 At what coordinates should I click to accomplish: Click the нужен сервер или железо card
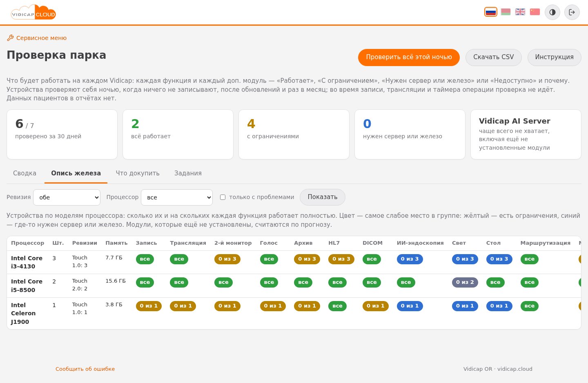410,135
